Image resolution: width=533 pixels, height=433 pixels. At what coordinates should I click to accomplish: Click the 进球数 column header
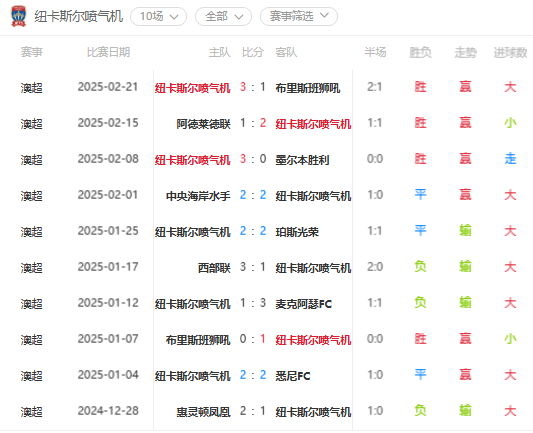click(510, 52)
